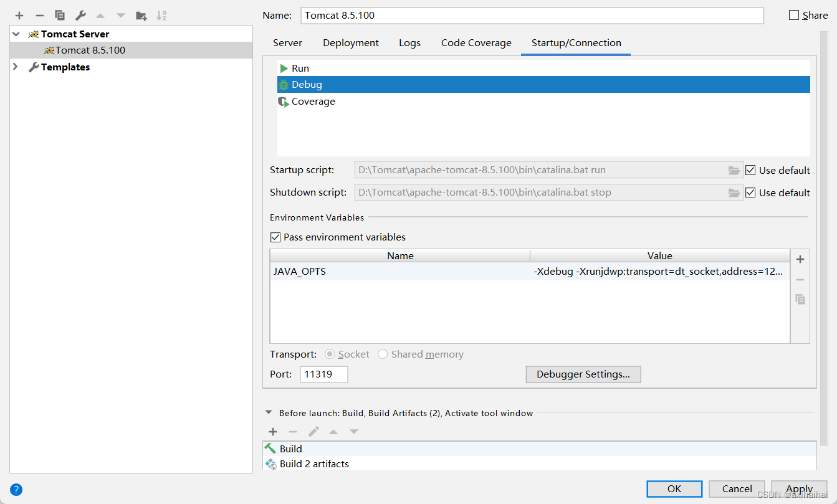Edit the selected Before launch task

tap(313, 432)
